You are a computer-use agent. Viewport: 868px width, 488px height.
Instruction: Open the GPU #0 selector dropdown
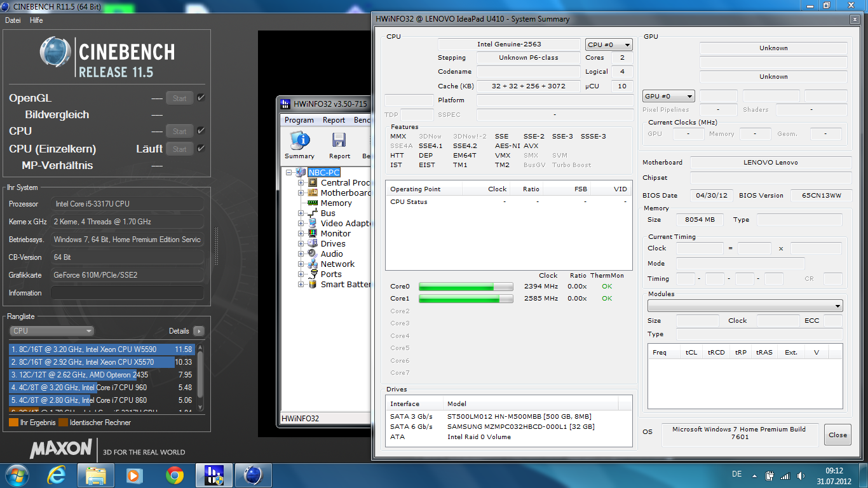click(669, 96)
